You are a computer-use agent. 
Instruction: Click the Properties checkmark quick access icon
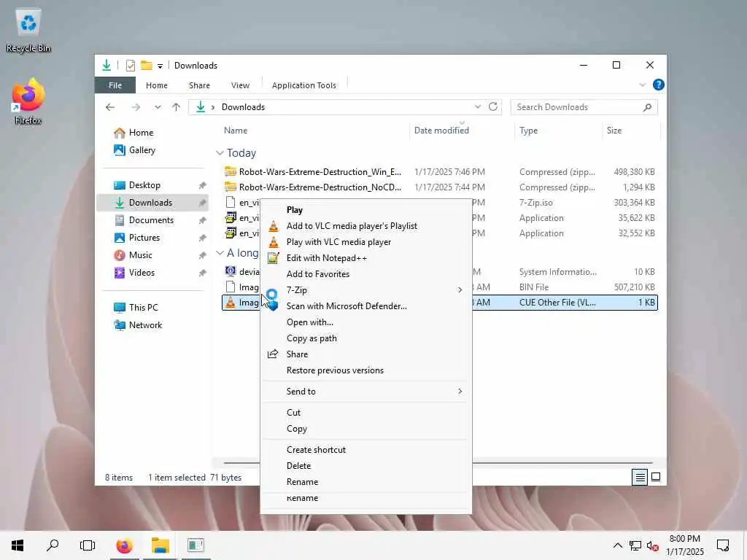131,65
